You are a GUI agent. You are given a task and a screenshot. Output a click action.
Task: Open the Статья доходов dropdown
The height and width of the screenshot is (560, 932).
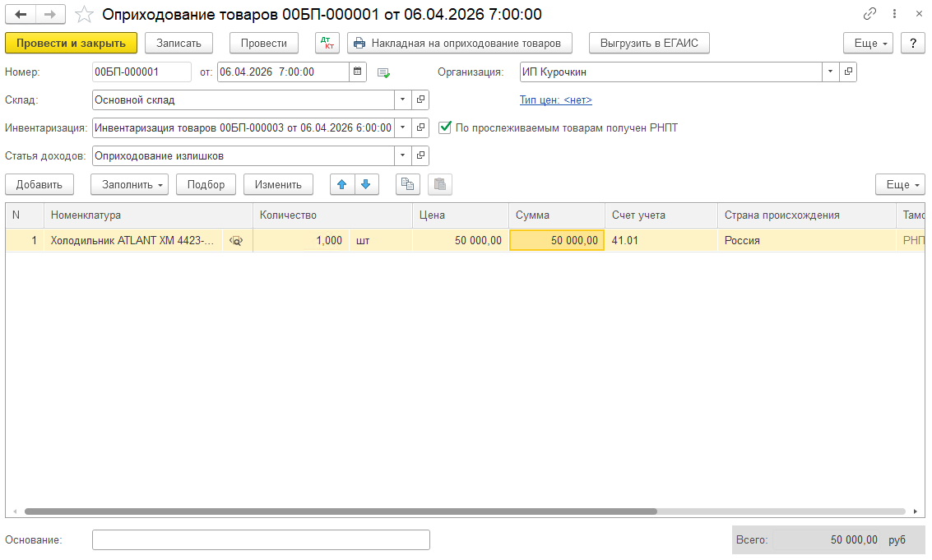(402, 155)
